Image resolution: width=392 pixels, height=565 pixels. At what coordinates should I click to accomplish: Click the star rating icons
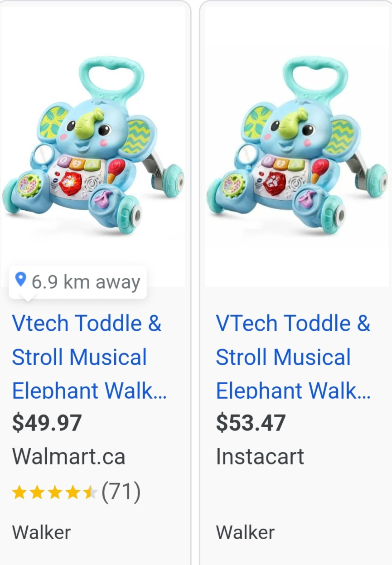click(55, 492)
